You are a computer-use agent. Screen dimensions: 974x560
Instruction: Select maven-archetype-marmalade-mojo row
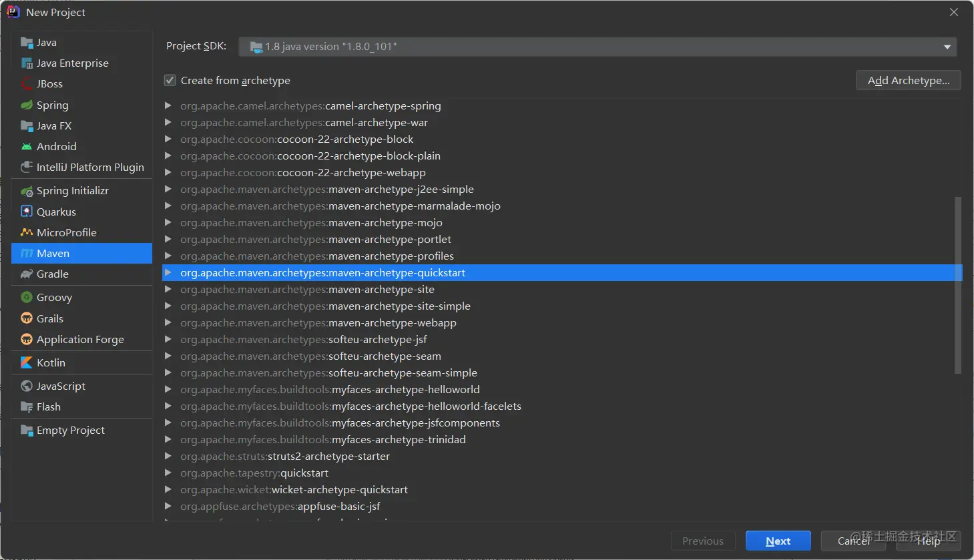[562, 206]
